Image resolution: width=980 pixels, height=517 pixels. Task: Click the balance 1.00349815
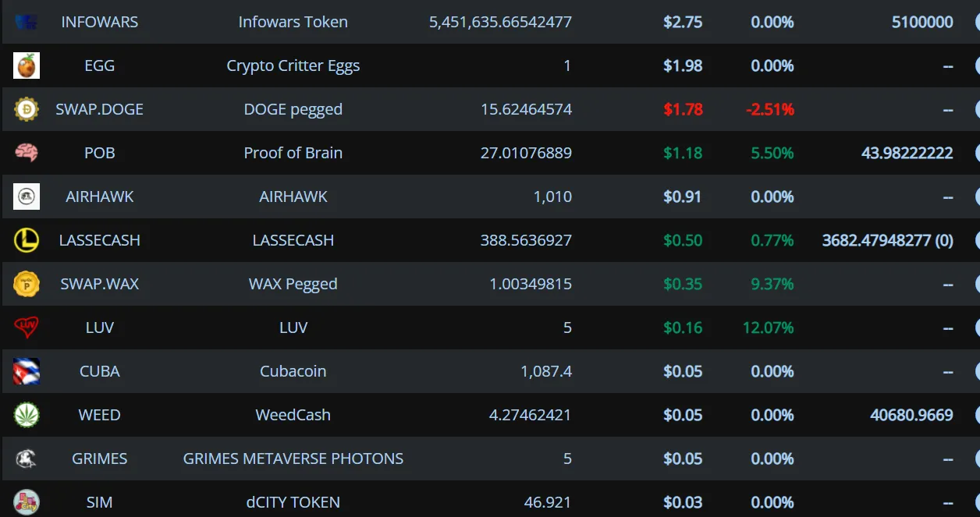pyautogui.click(x=531, y=284)
